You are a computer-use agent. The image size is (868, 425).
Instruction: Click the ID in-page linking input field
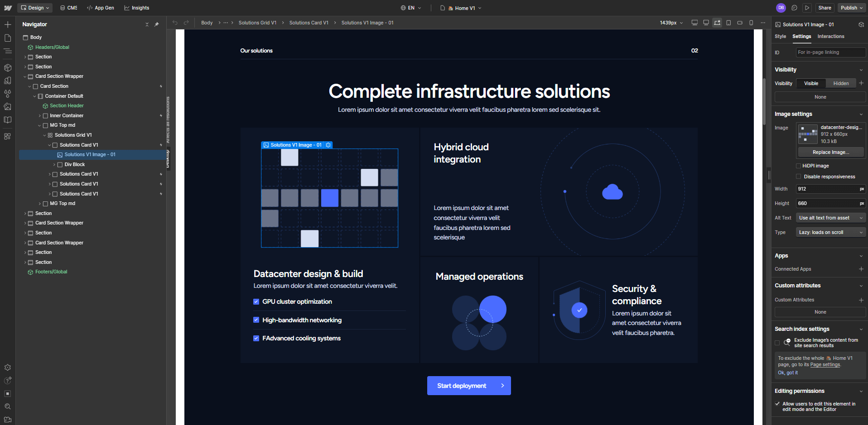pos(830,52)
